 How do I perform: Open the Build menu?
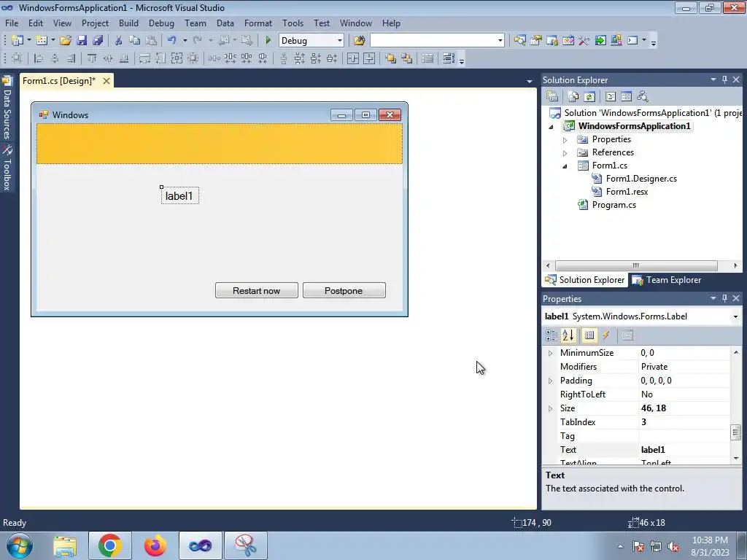click(x=128, y=23)
